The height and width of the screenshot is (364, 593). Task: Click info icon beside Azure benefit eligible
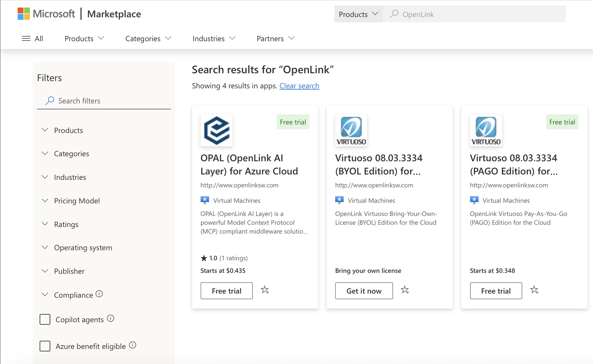click(133, 345)
